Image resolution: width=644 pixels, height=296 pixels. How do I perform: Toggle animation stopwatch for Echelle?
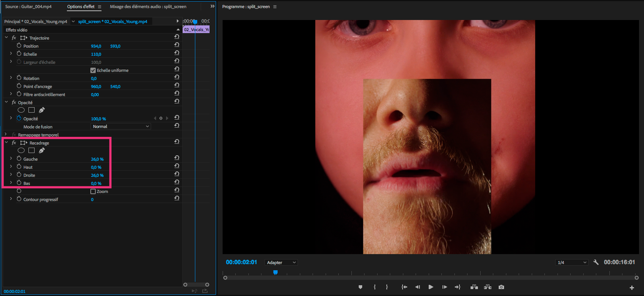[19, 54]
